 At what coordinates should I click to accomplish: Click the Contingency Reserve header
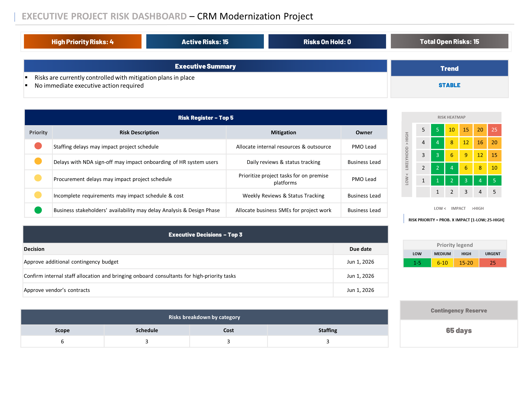(x=459, y=310)
